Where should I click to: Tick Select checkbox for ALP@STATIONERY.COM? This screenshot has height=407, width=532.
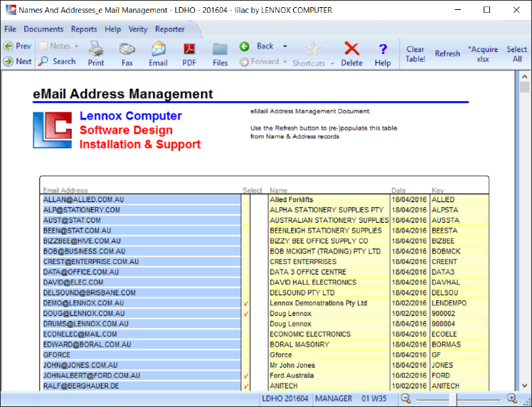[246, 210]
